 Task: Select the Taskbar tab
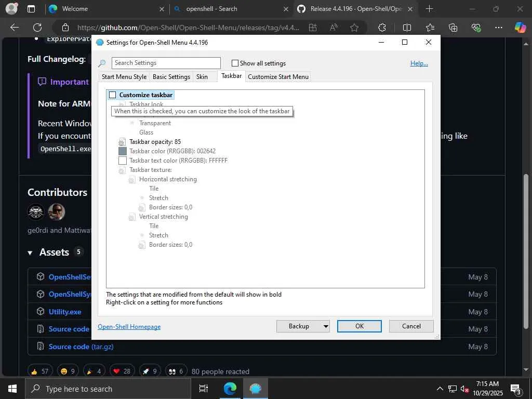pyautogui.click(x=231, y=76)
